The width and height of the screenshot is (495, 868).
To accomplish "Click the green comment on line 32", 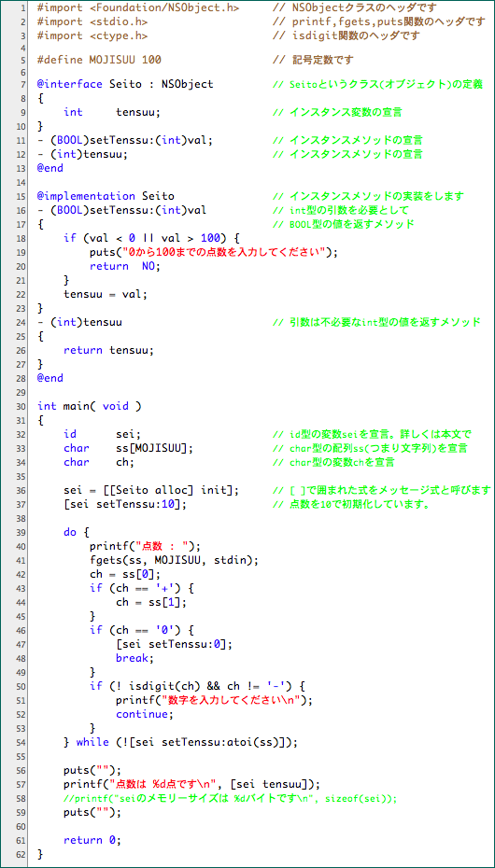I will click(380, 434).
